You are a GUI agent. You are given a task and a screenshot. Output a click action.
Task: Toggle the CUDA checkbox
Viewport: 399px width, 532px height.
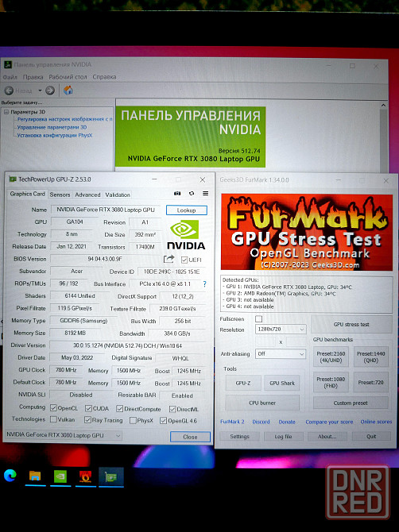89,408
